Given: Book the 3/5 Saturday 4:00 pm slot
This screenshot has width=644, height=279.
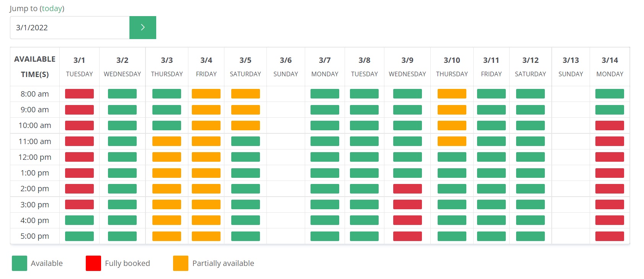Looking at the screenshot, I should click(245, 220).
